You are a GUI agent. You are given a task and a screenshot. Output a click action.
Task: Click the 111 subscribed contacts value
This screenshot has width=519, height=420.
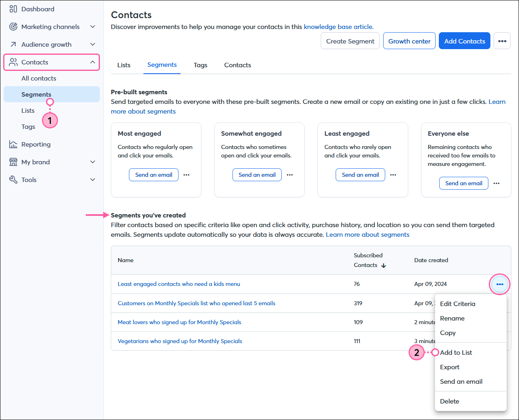pyautogui.click(x=357, y=341)
